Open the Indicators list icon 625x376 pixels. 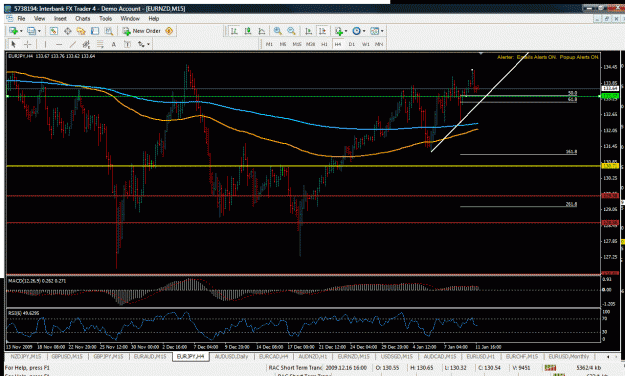point(339,31)
